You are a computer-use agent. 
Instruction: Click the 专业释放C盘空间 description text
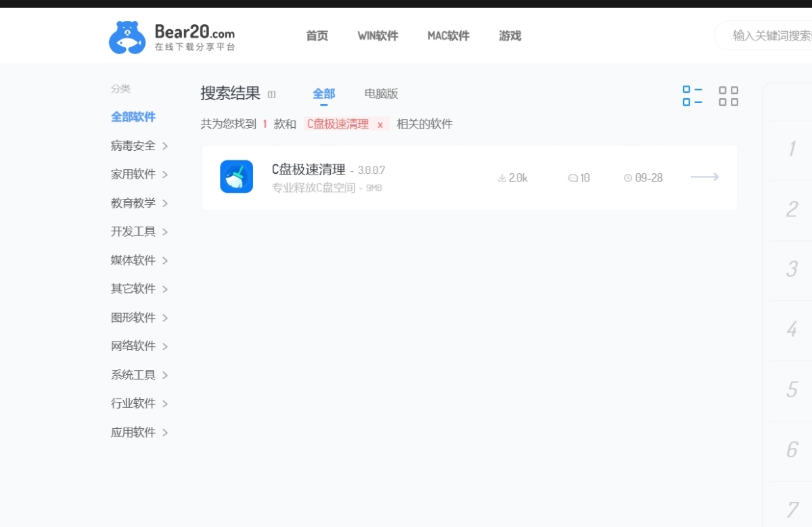coord(313,188)
